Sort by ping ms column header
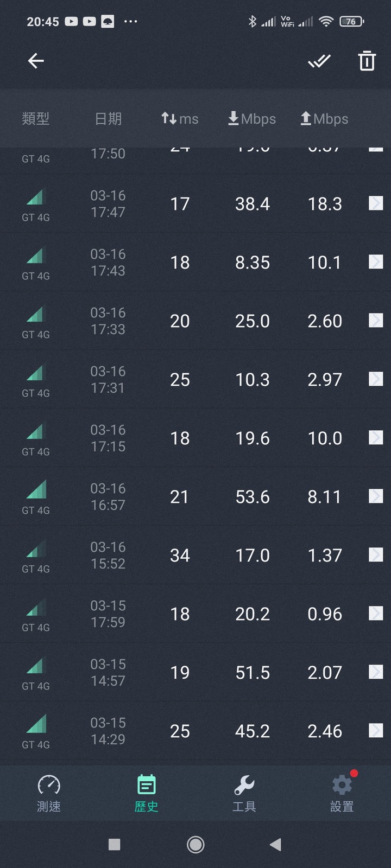Image resolution: width=391 pixels, height=868 pixels. pos(180,118)
